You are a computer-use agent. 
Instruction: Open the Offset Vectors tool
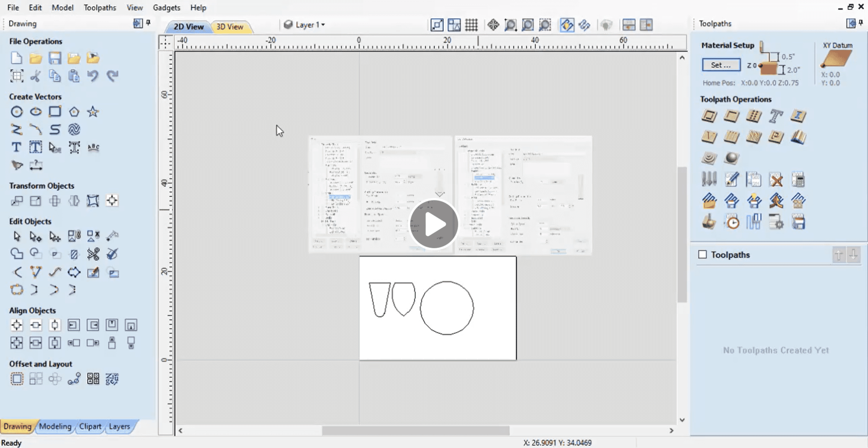coord(17,379)
